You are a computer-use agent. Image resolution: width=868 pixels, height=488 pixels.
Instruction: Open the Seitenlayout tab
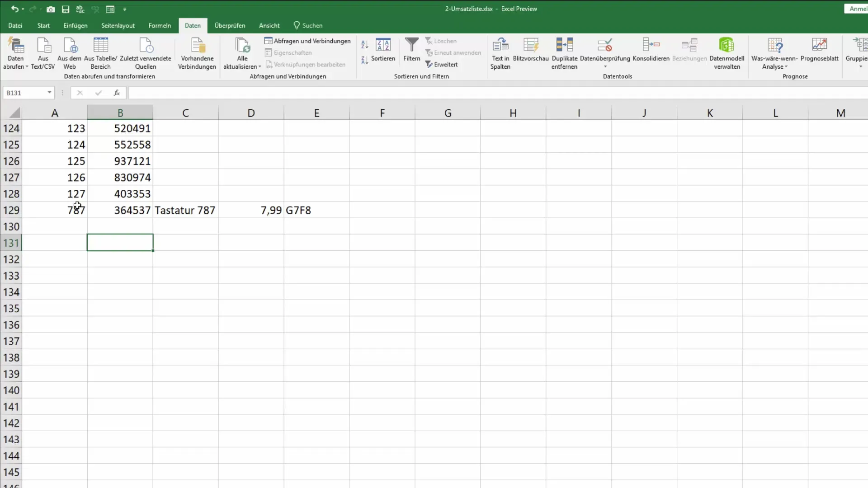click(x=118, y=26)
